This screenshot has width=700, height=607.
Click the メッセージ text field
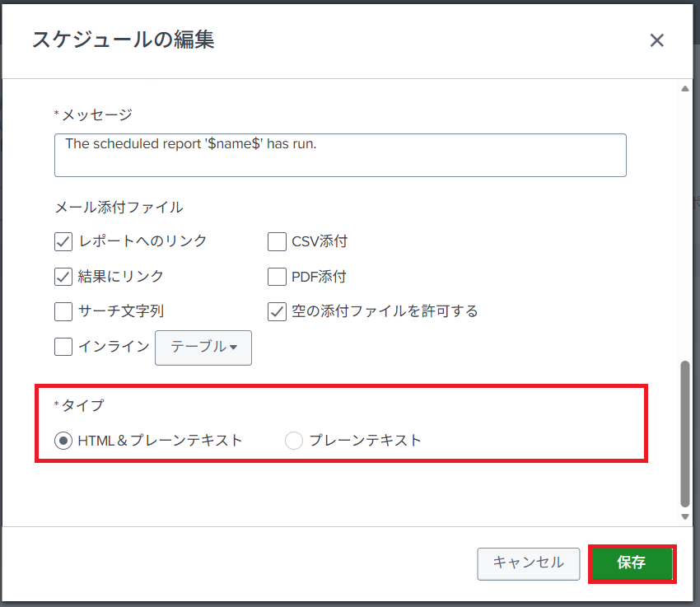click(x=340, y=155)
